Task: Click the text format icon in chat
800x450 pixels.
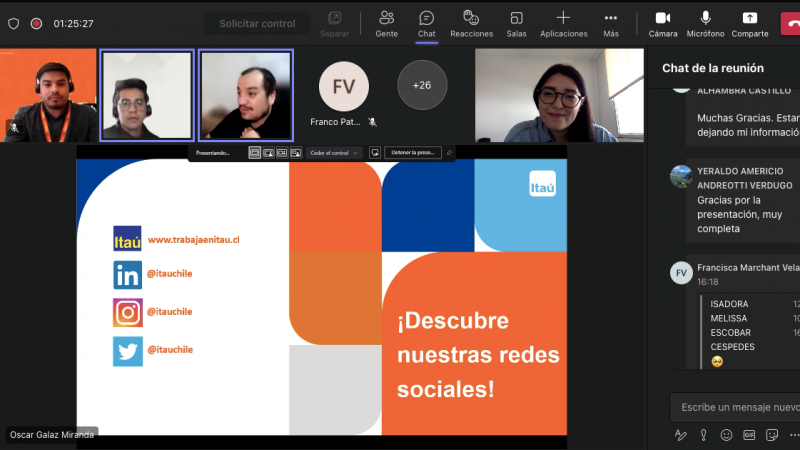Action: 681,435
